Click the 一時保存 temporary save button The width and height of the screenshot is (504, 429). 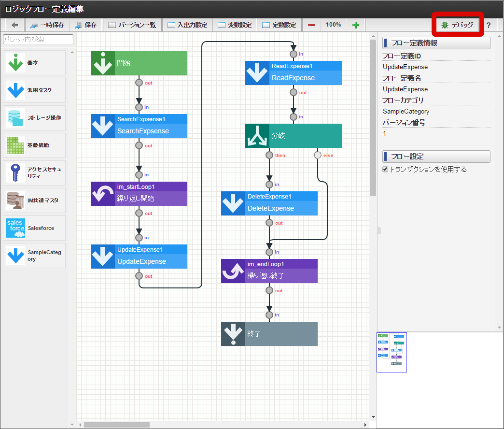tap(47, 25)
